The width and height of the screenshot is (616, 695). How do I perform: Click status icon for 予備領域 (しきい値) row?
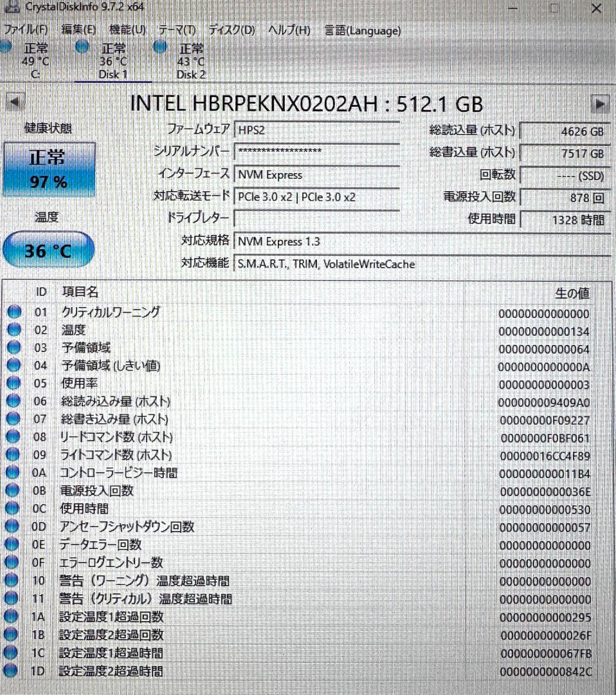click(x=14, y=366)
